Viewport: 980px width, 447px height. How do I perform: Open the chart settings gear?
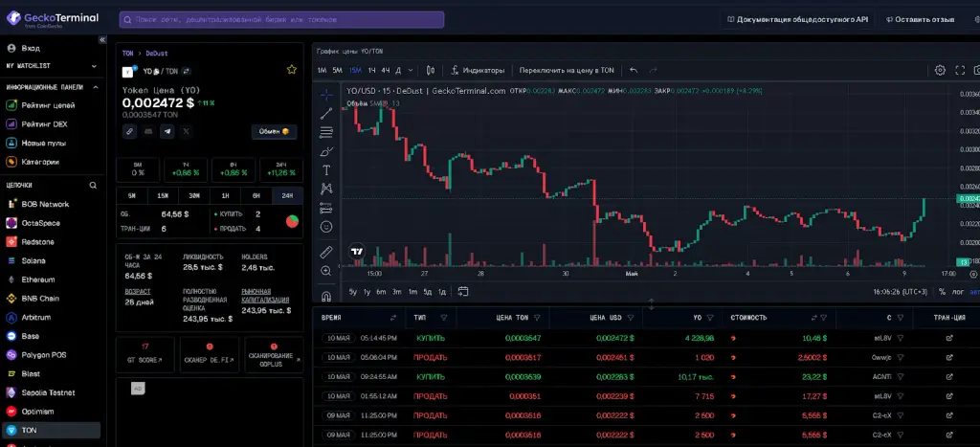pos(940,70)
